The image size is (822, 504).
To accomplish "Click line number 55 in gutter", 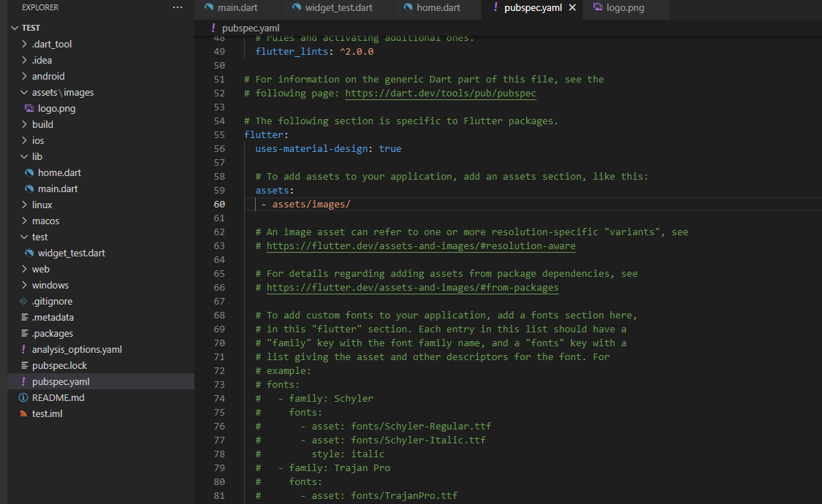I will click(x=219, y=134).
